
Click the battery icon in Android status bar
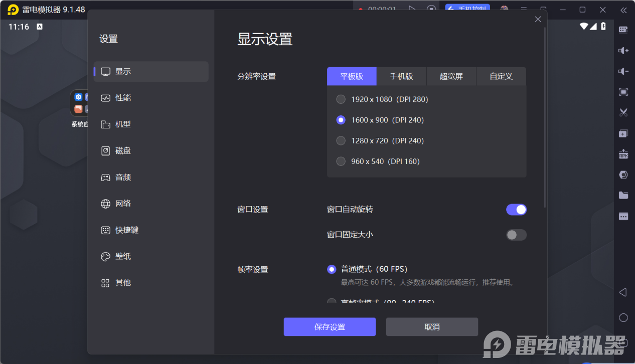pos(603,26)
